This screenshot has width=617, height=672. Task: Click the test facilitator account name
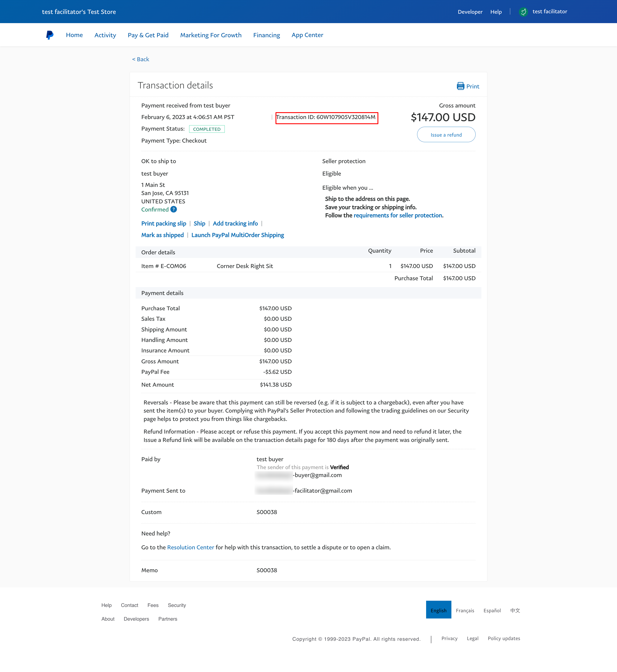coord(550,11)
